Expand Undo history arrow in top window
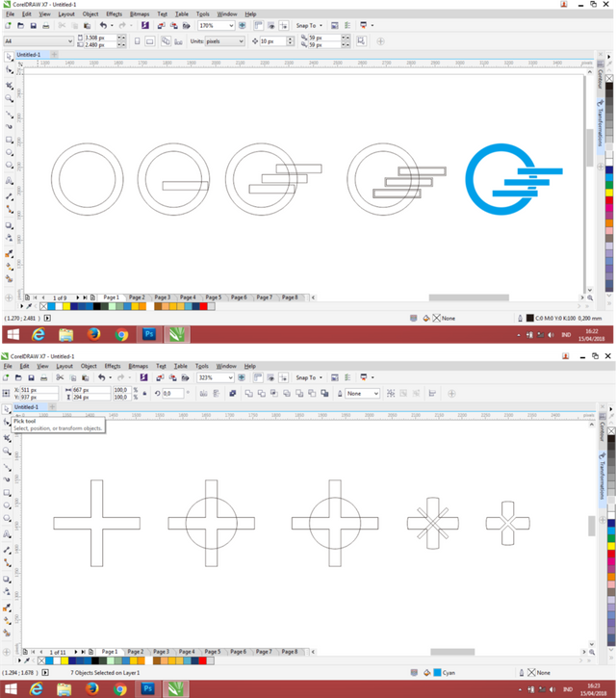616x698 pixels. click(x=112, y=26)
